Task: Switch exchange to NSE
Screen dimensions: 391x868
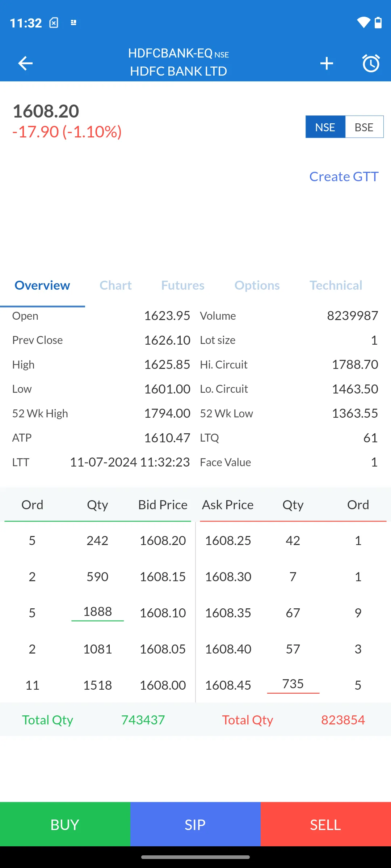Action: (325, 127)
